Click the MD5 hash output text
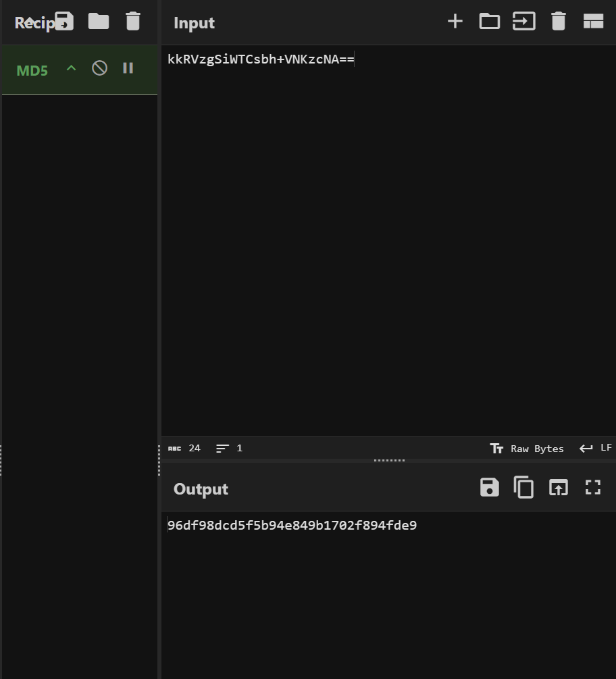Image resolution: width=616 pixels, height=679 pixels. click(292, 526)
